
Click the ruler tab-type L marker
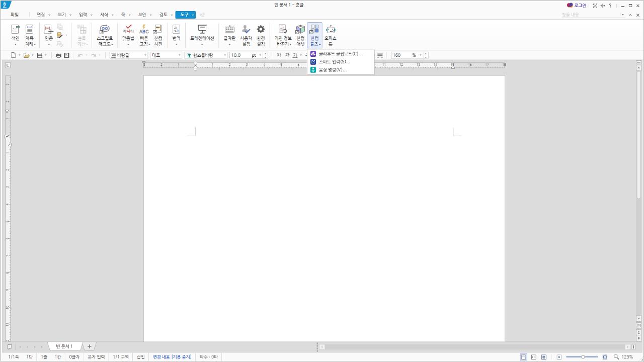tap(8, 65)
